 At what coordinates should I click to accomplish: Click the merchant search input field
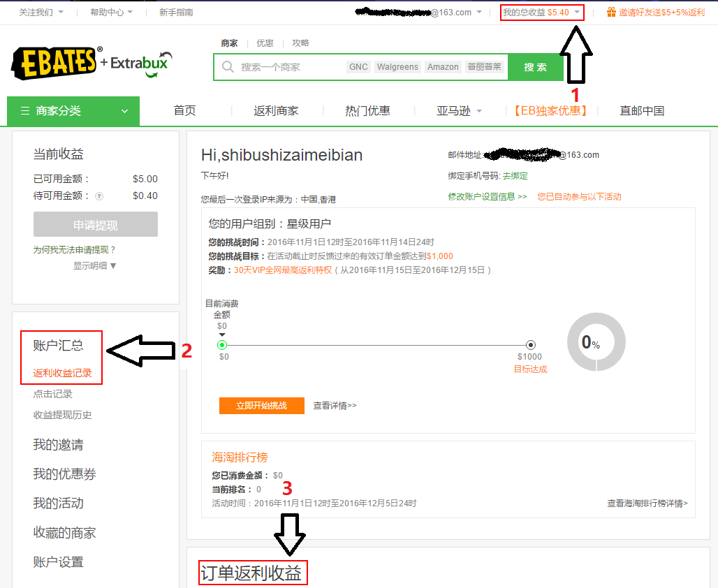pyautogui.click(x=293, y=66)
